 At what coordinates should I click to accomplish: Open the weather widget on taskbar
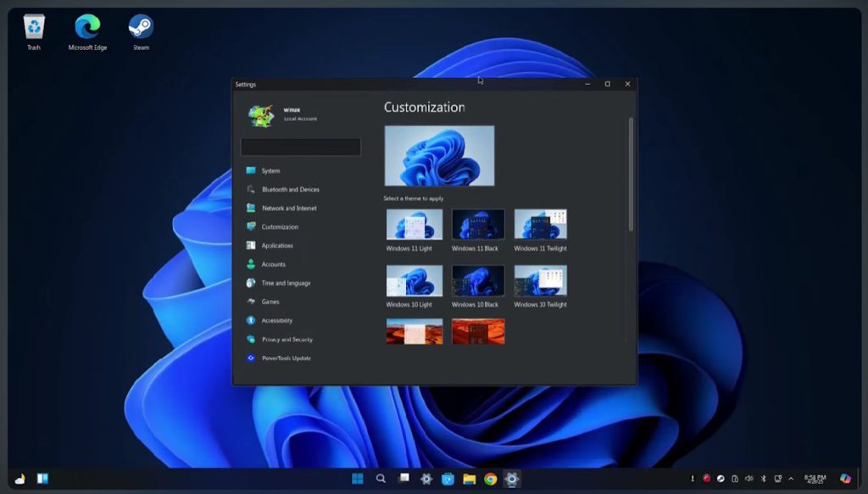[x=20, y=479]
